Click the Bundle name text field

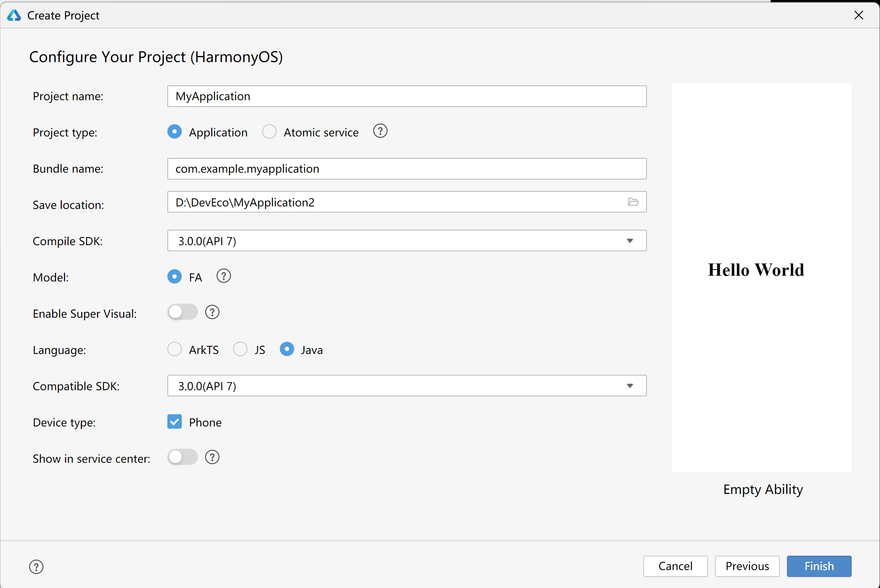(407, 169)
